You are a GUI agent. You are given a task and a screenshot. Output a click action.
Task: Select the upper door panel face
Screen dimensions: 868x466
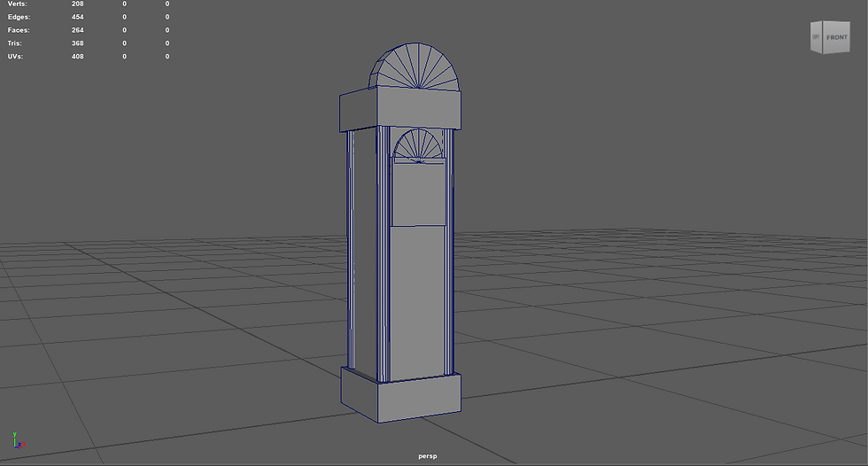[418, 194]
